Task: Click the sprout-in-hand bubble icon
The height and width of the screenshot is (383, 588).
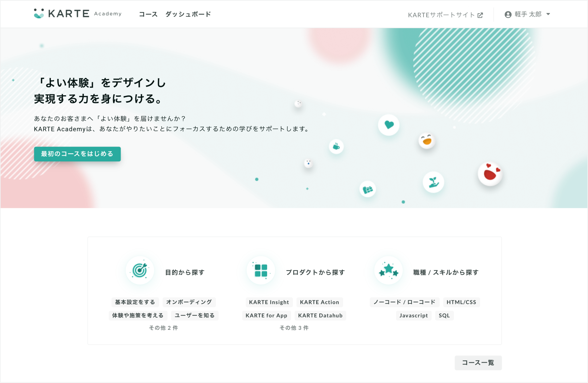Action: (433, 182)
